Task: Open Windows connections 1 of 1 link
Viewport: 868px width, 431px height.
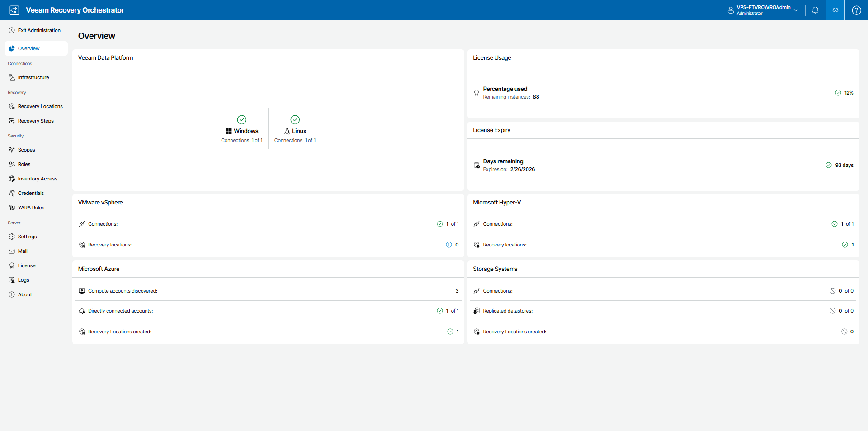Action: [x=241, y=140]
